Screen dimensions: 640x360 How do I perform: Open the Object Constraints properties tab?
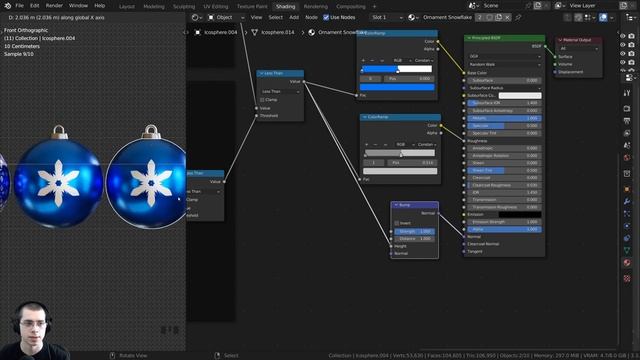point(627,238)
